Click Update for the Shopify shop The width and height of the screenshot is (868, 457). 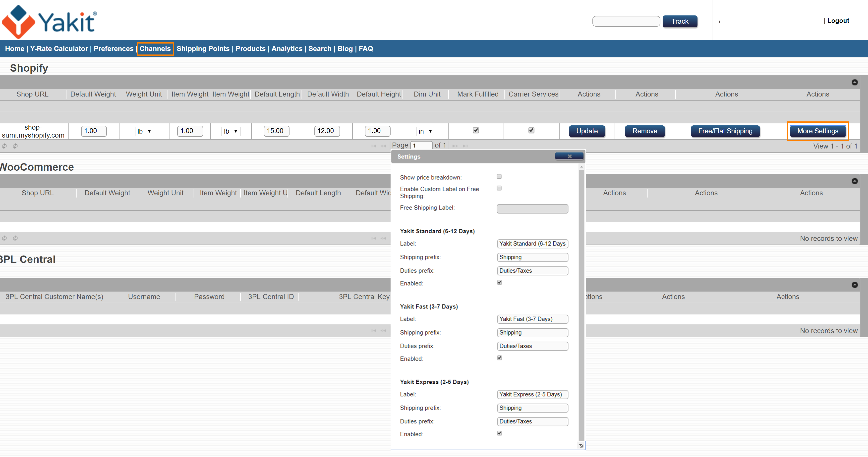[x=587, y=131]
